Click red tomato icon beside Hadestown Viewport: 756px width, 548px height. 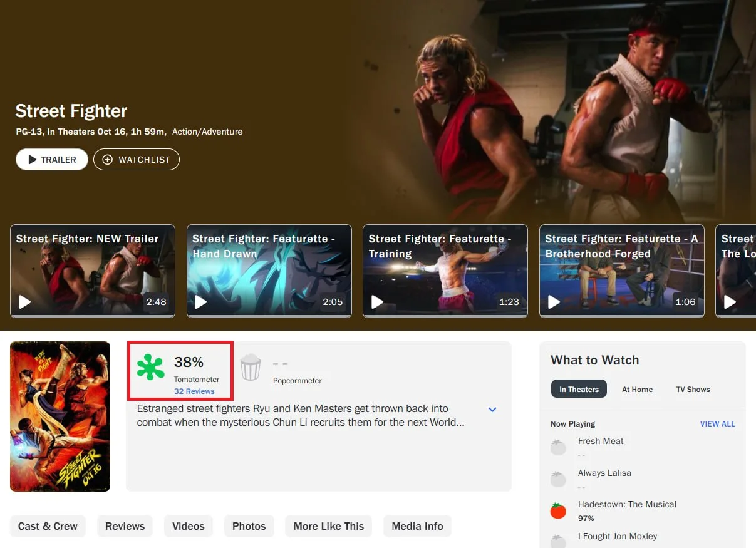[558, 510]
